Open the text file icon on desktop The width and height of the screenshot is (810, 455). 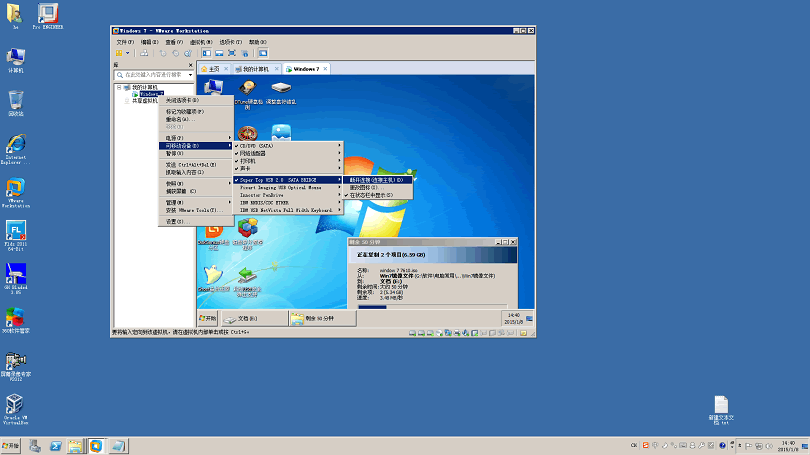[x=721, y=403]
